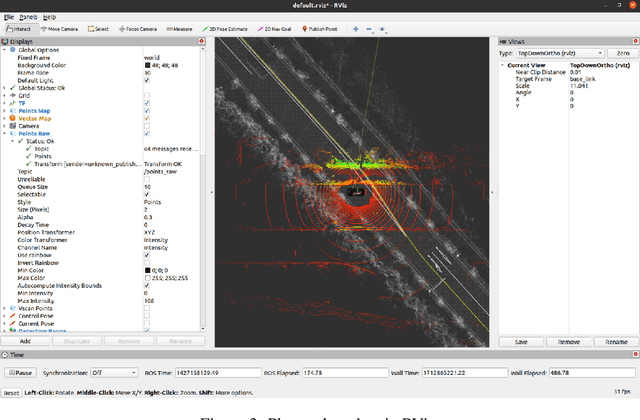Toggle the Use rainbow checkbox
This screenshot has height=420, width=640.
click(x=148, y=254)
